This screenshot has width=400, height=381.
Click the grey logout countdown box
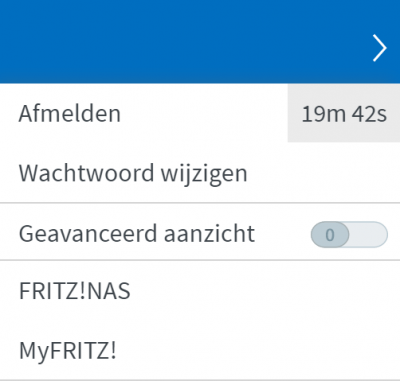pyautogui.click(x=344, y=113)
